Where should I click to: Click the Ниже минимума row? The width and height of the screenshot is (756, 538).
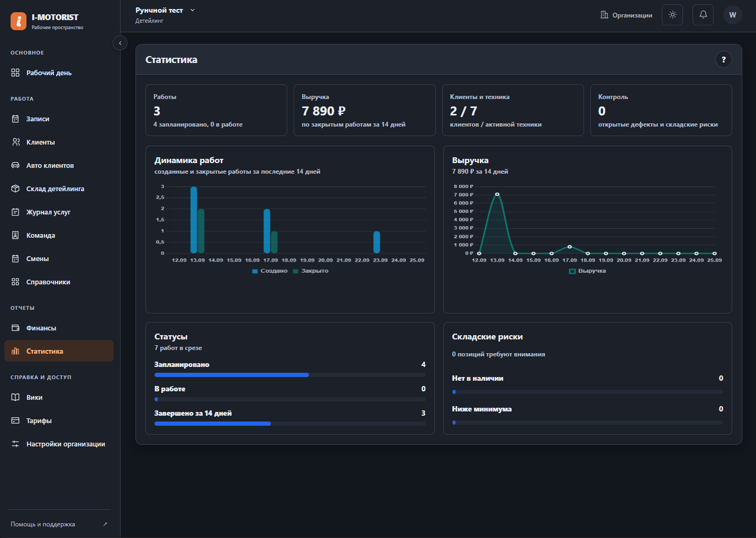click(587, 415)
